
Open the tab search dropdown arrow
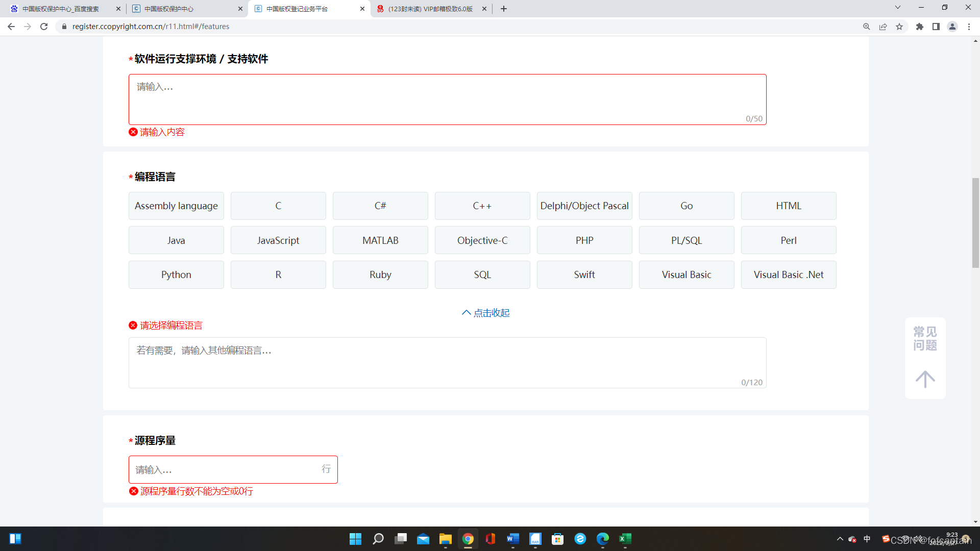[897, 8]
